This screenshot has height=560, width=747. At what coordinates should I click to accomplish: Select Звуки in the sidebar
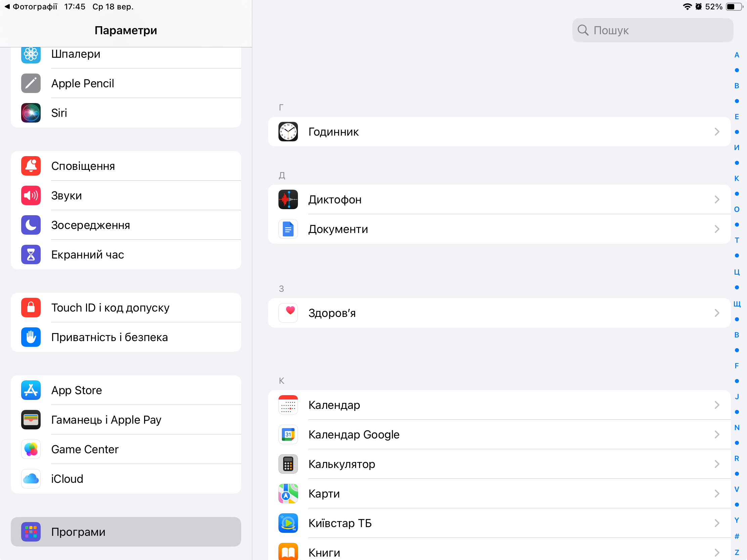(126, 195)
